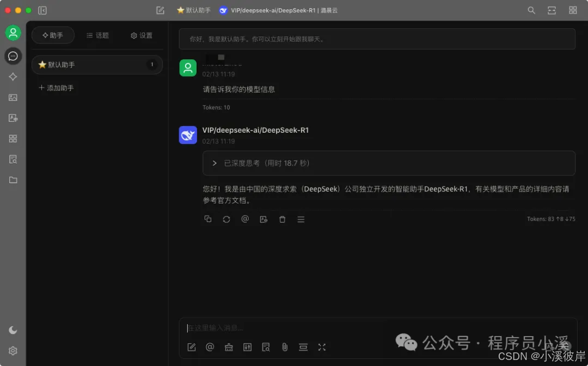Screen dimensions: 588x366
Task: Open more options menu under the reply
Action: 301,219
